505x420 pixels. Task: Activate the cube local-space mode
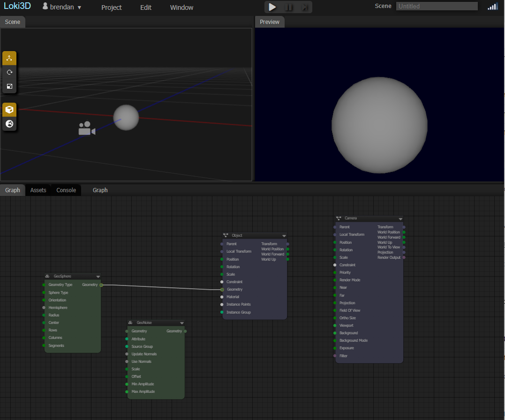(x=9, y=110)
